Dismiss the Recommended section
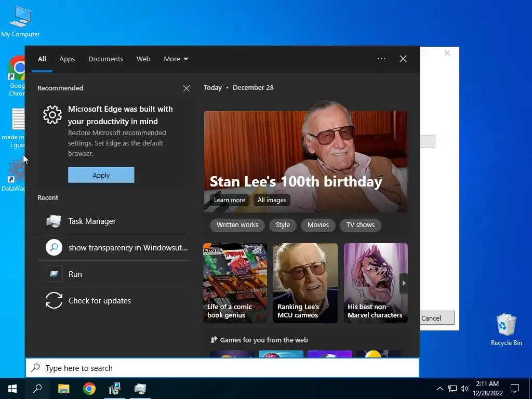 [x=187, y=88]
